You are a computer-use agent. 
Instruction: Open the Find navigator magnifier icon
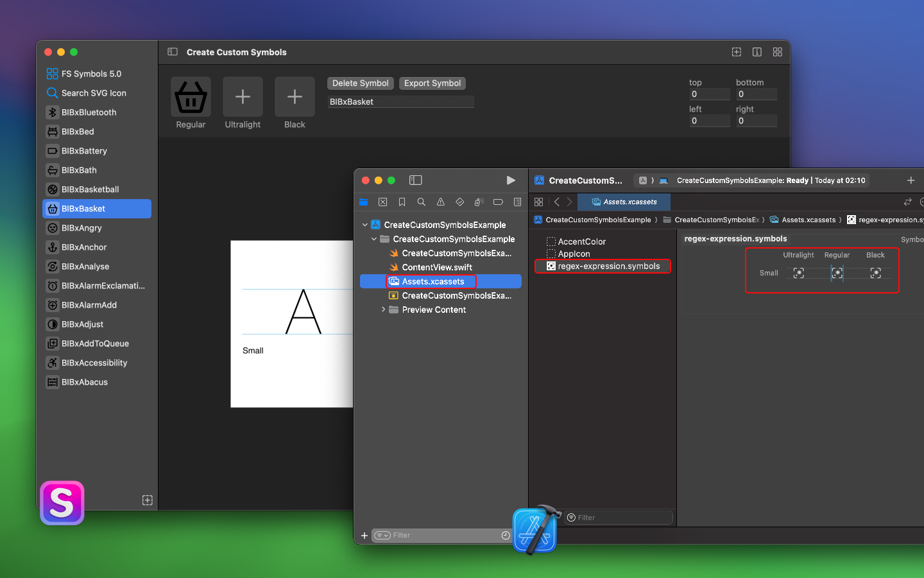[422, 202]
